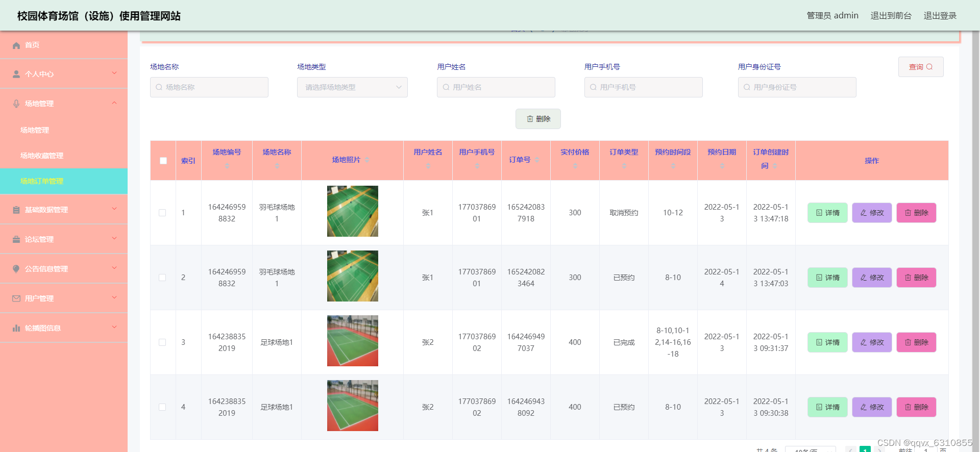Expand the 轮播图信息 menu chevron

[114, 327]
